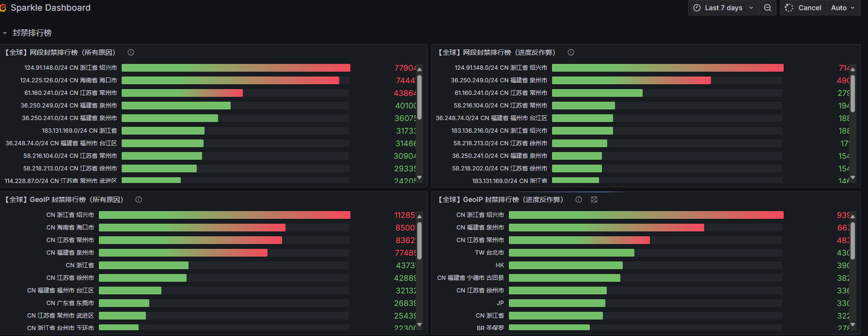
Task: Click the CN 海南省 海口市 bar in GeoIP panel
Action: click(192, 228)
